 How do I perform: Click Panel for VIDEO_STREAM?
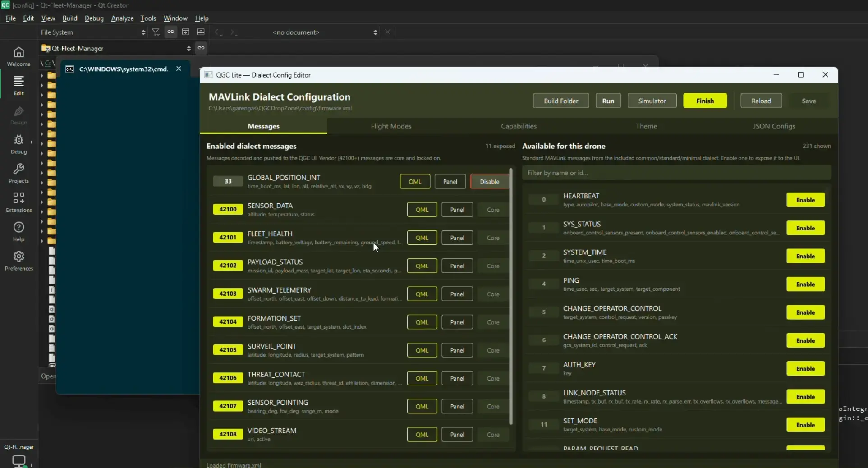tap(457, 434)
